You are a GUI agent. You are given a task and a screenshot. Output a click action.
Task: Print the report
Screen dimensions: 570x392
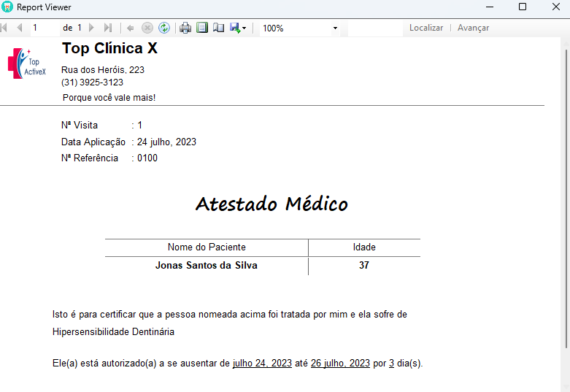point(185,28)
